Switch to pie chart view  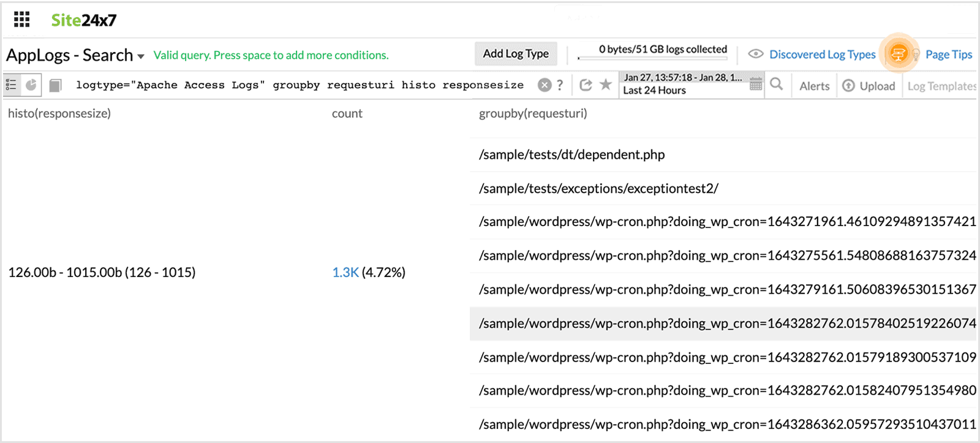tap(31, 85)
